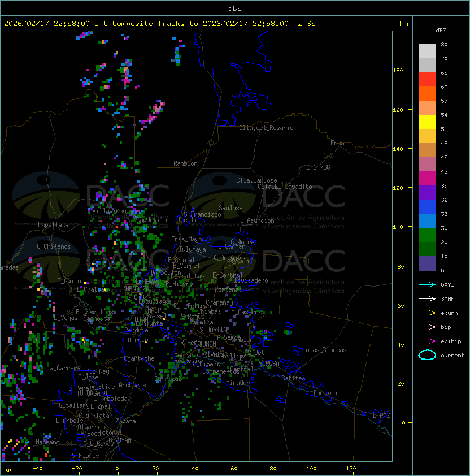This screenshot has height=476, width=470.
Task: Click the MENDOZA city label on map
Action: coord(137,289)
